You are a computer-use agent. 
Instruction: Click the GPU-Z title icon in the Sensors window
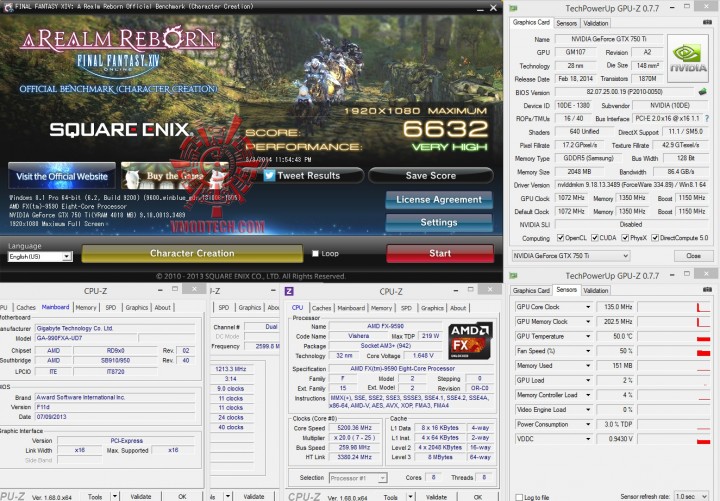pos(513,276)
